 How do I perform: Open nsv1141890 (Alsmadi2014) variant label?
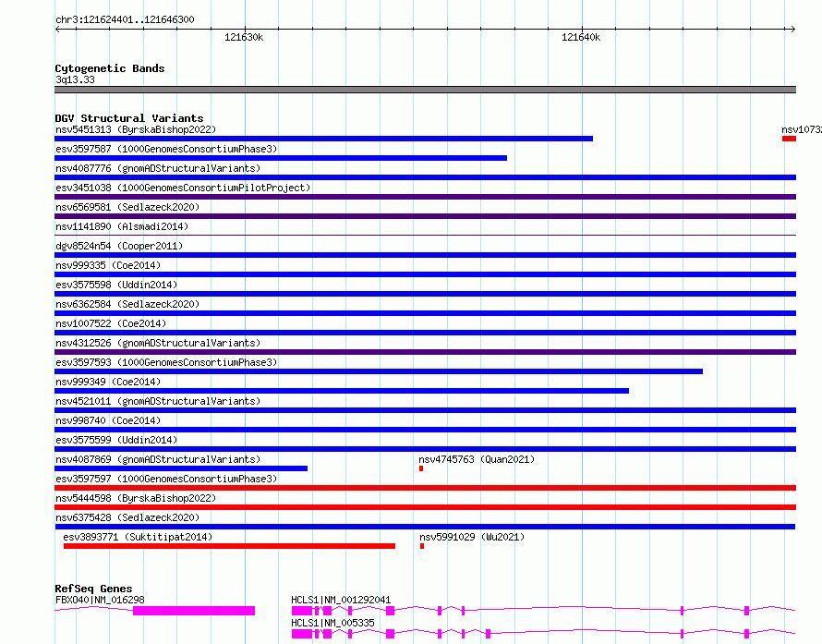pos(122,226)
